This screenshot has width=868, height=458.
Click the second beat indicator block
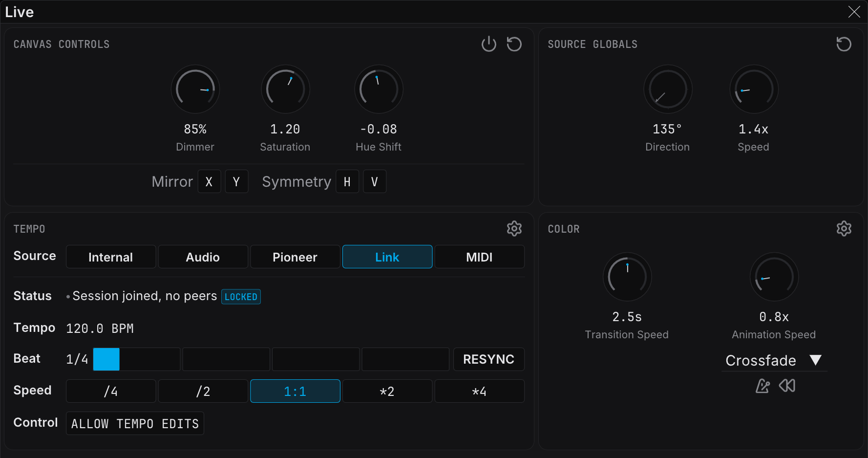(x=226, y=359)
